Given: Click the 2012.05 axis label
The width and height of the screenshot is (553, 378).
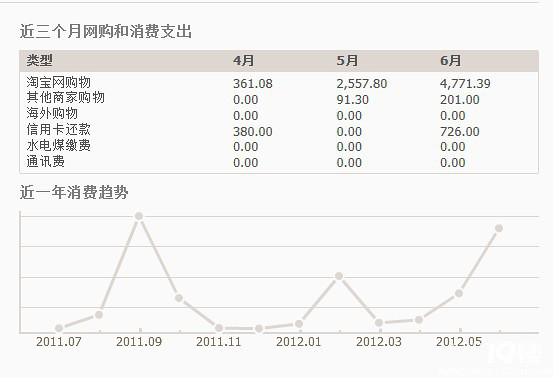Looking at the screenshot, I should 459,342.
